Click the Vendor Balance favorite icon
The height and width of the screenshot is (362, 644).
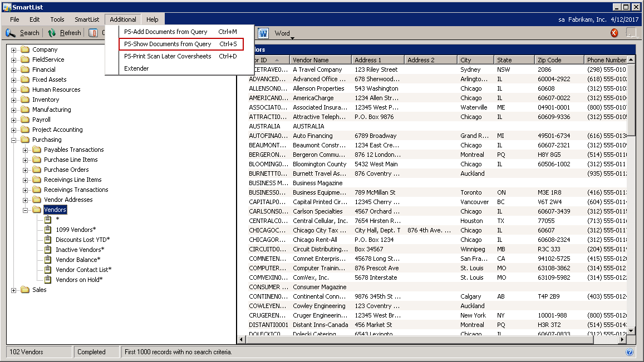point(48,260)
